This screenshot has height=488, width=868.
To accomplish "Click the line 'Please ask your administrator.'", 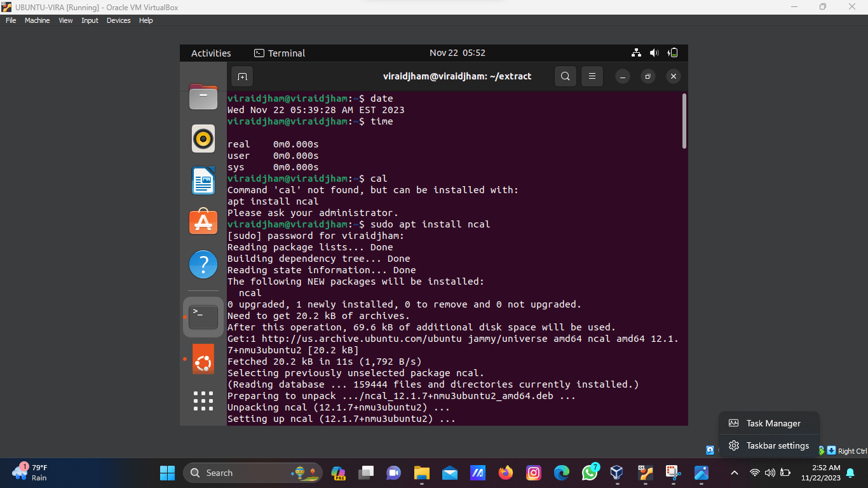I will click(313, 213).
